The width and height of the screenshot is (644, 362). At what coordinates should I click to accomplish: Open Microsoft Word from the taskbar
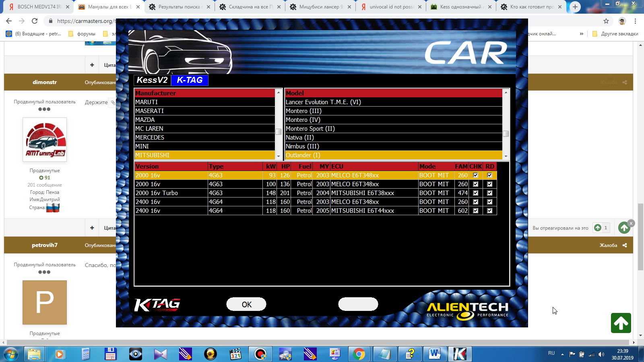[435, 354]
